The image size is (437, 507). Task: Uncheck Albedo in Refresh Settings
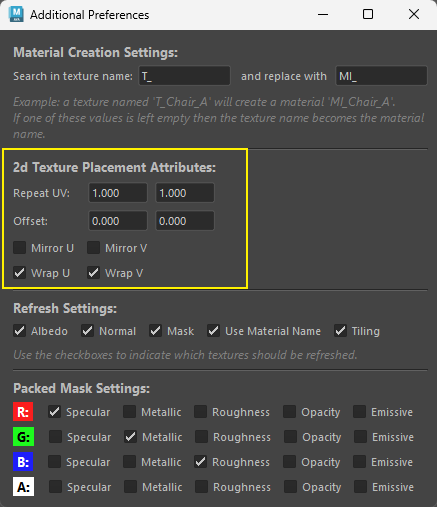point(20,331)
